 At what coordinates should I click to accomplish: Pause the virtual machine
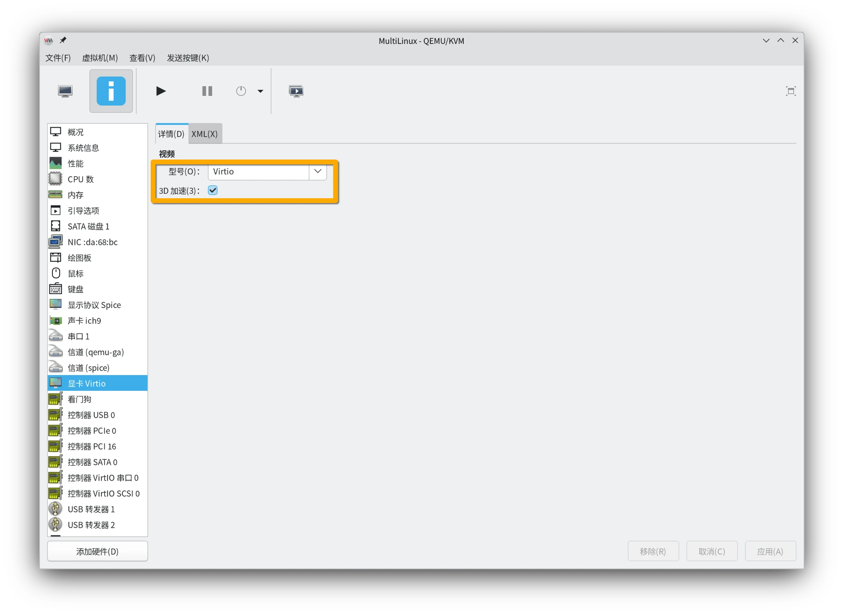[x=207, y=91]
